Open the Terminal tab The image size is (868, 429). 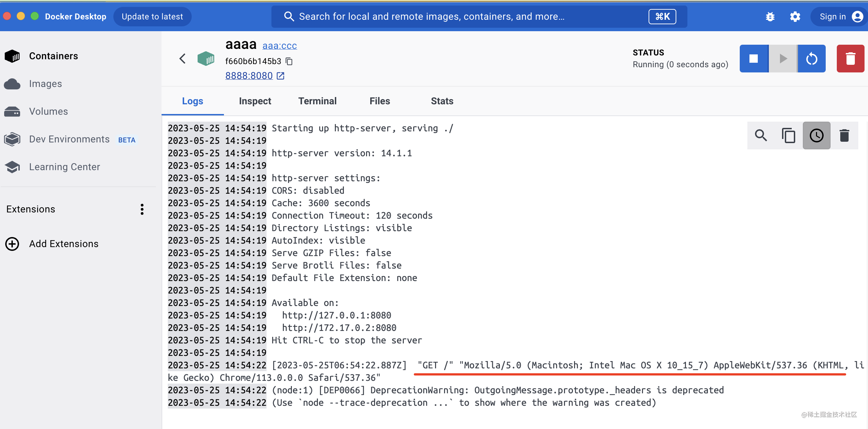[317, 101]
